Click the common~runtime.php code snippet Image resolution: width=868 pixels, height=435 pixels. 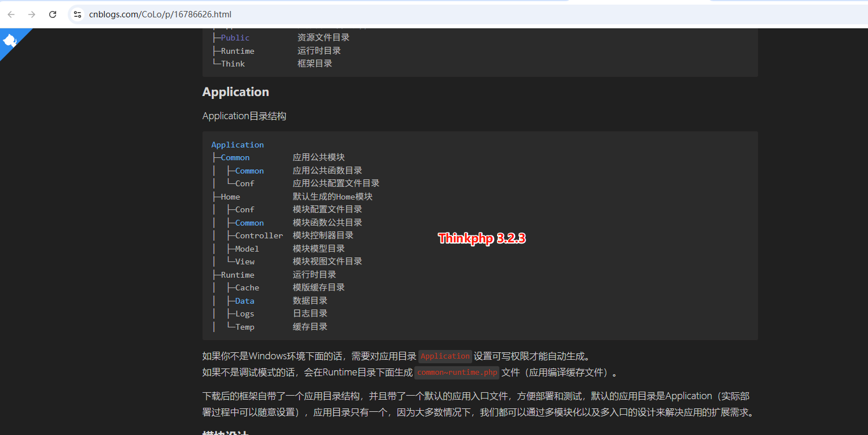tap(457, 373)
